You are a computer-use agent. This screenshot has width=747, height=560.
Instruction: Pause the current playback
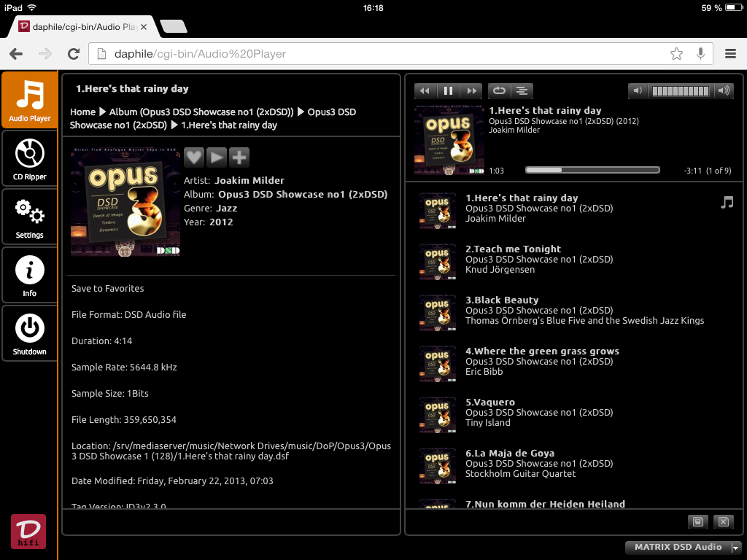point(449,91)
